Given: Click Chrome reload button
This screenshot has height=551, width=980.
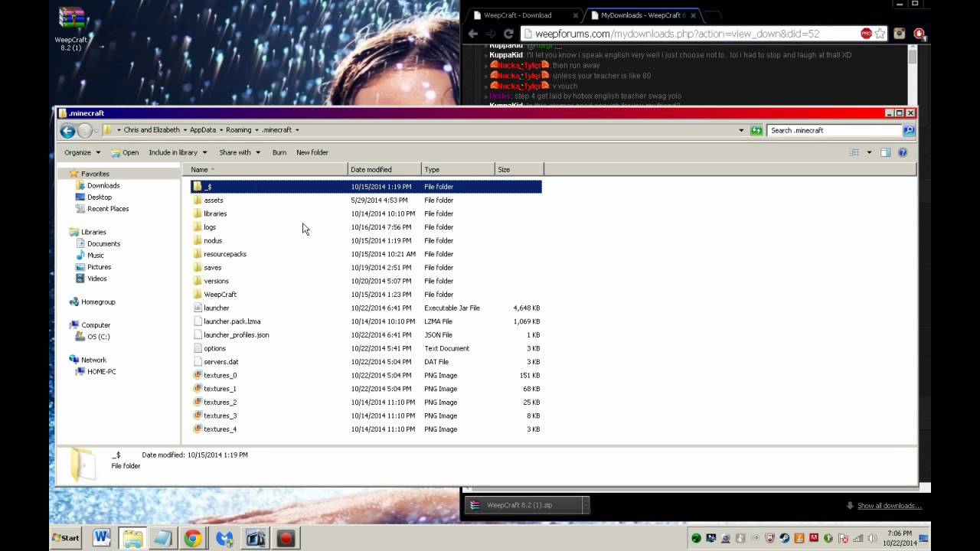Looking at the screenshot, I should (x=508, y=34).
